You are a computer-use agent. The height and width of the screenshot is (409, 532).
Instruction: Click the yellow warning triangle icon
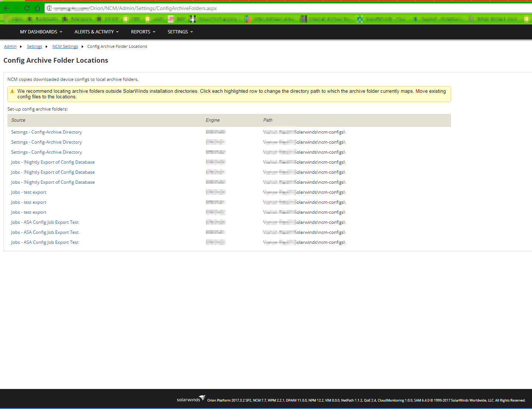[x=12, y=91]
